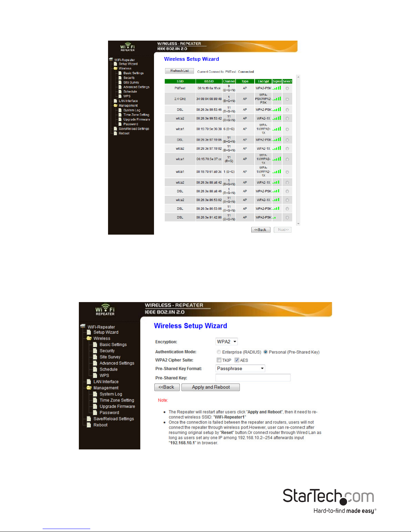
Task: Select the PMTest network radio button
Action: (287, 88)
